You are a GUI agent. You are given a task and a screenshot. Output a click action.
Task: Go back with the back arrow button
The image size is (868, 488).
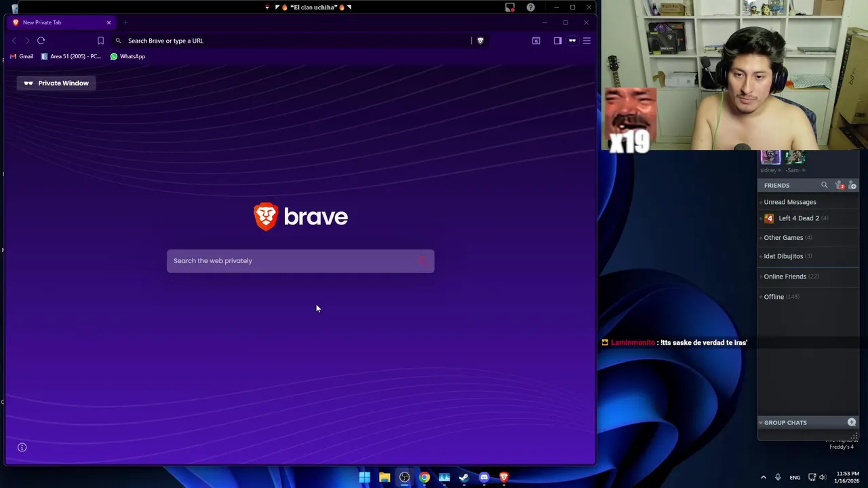click(x=14, y=41)
